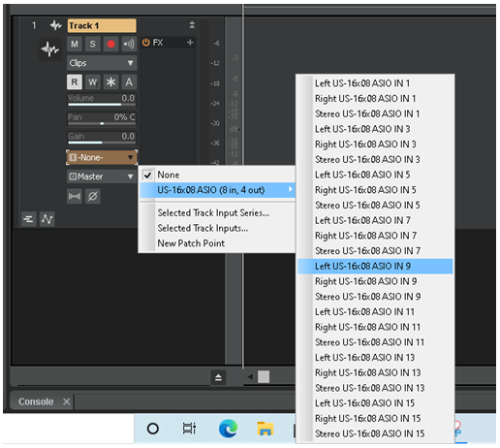Screen dimensions: 500x448
Task: Click the take lanes icon
Action: tap(29, 219)
